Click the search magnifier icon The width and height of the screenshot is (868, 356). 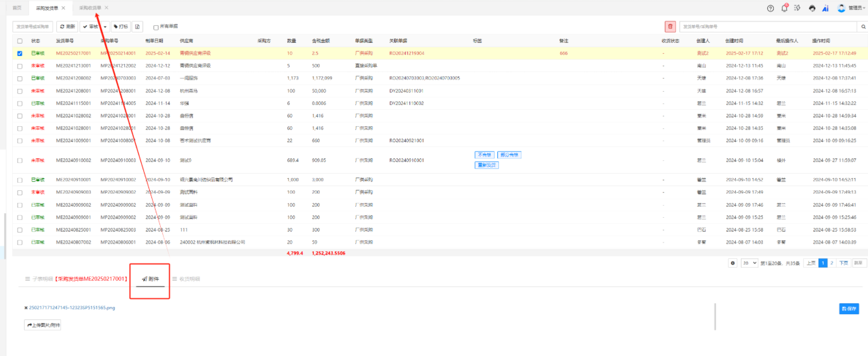pos(863,26)
